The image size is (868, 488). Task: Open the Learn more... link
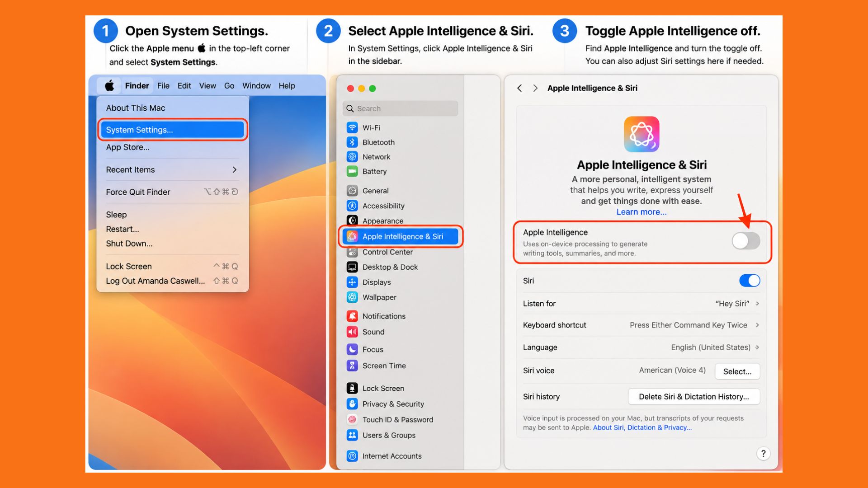click(x=642, y=212)
